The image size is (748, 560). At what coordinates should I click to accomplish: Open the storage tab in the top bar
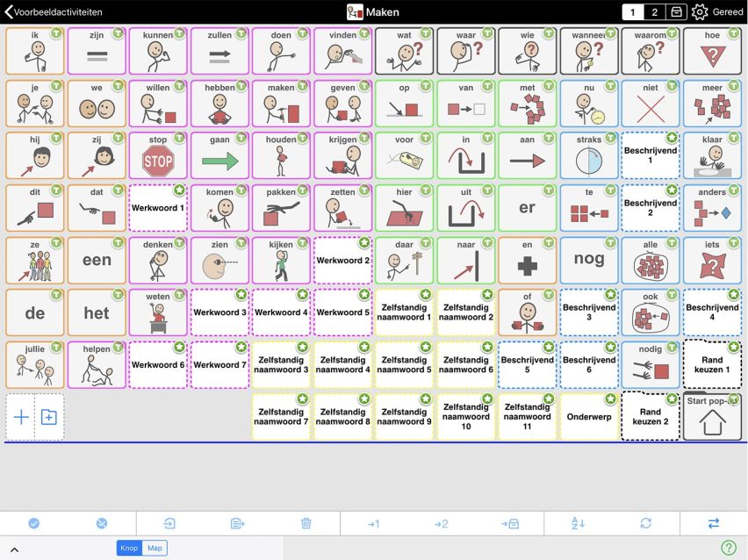[676, 12]
